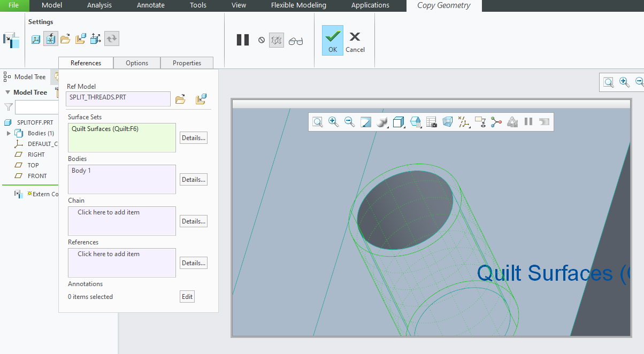
Task: Open the datum display filters icon
Action: 464,121
